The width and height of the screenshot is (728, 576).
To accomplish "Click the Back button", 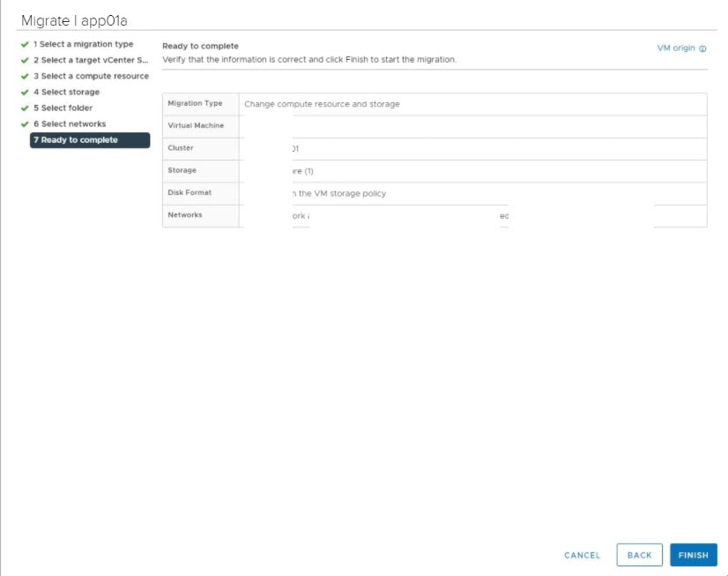I will pyautogui.click(x=639, y=555).
